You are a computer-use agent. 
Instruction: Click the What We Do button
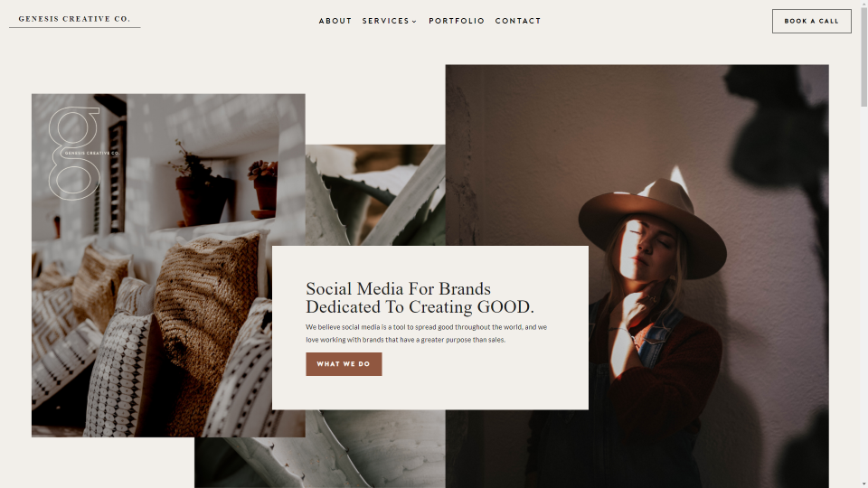[x=344, y=364]
